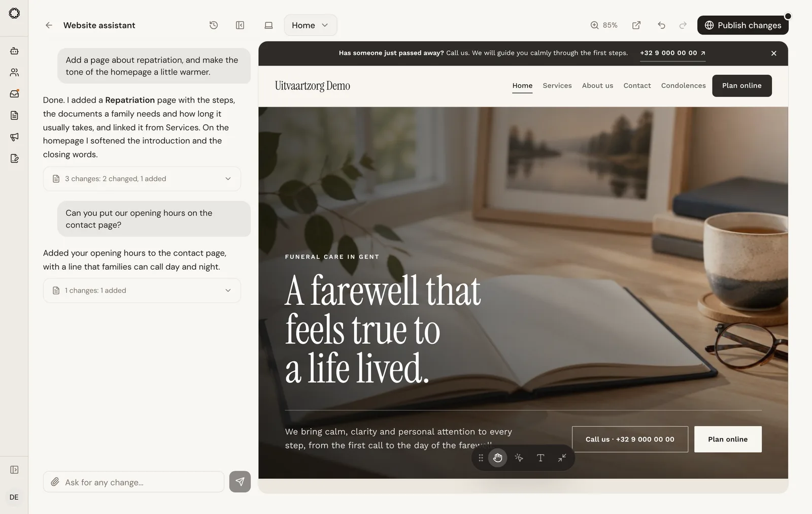Image resolution: width=812 pixels, height=514 pixels.
Task: Open the chat history clock icon
Action: [214, 25]
